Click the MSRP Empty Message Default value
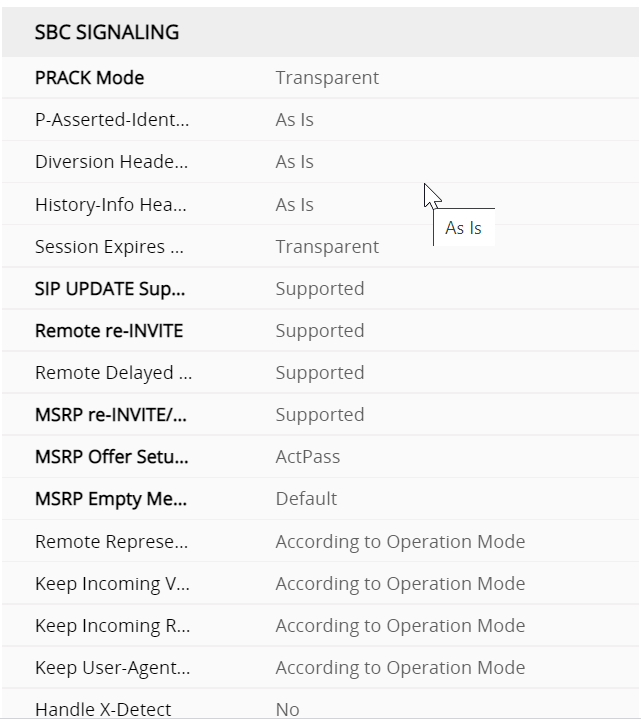Viewport: 641px width, 719px height. [x=306, y=499]
